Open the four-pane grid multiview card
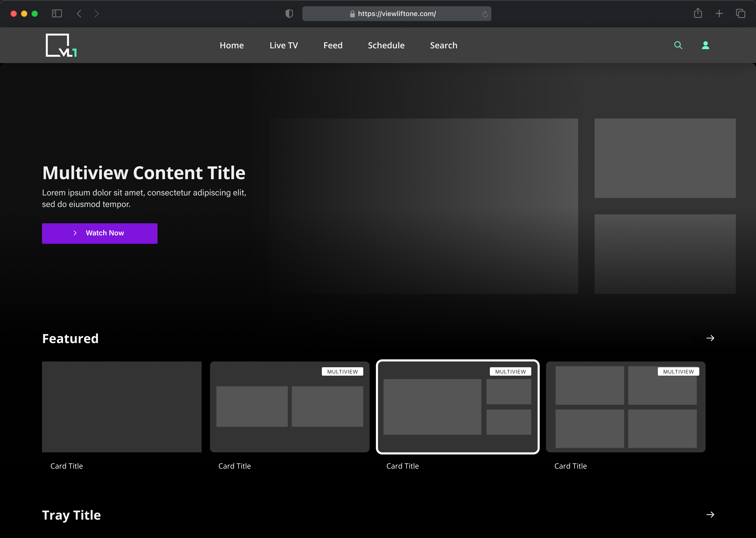Image resolution: width=756 pixels, height=538 pixels. [626, 407]
